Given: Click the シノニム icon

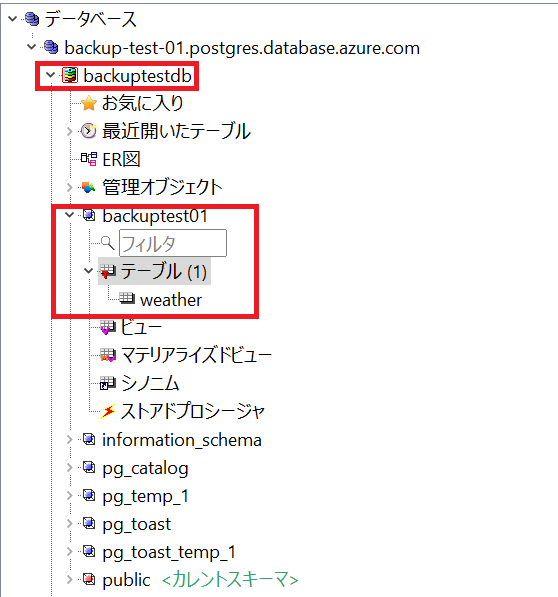Looking at the screenshot, I should tap(108, 383).
